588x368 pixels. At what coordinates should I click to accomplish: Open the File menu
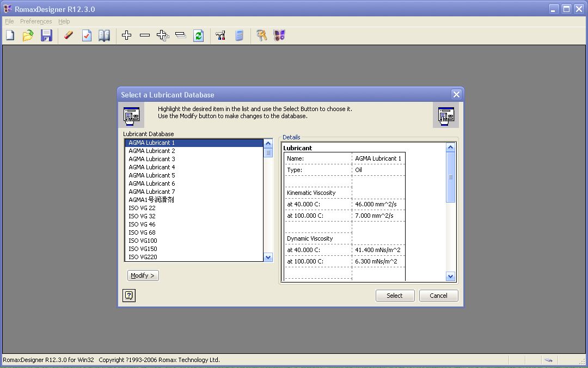[9, 21]
